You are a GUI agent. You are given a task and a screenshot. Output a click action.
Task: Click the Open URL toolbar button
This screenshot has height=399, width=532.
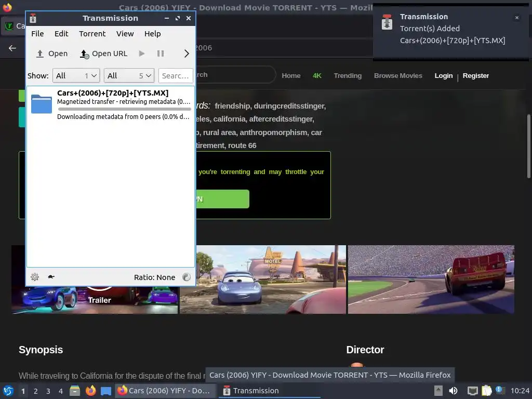(103, 54)
